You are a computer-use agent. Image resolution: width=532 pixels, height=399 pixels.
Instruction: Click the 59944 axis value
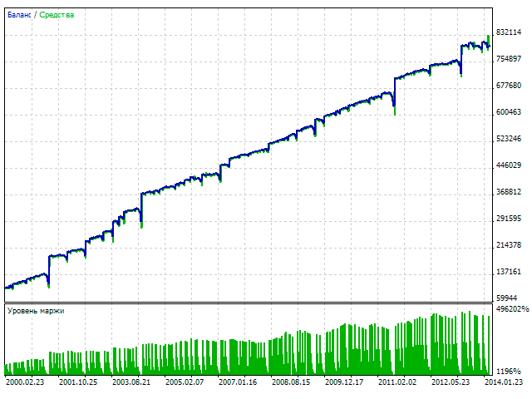[x=506, y=298]
